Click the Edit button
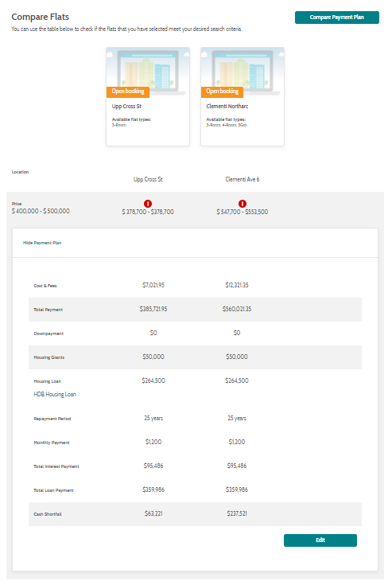 320,540
